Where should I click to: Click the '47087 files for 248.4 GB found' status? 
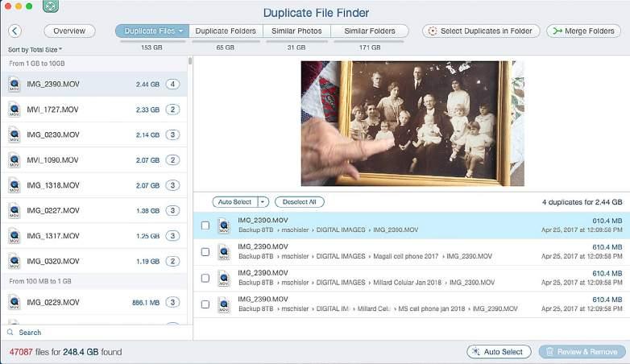point(65,352)
